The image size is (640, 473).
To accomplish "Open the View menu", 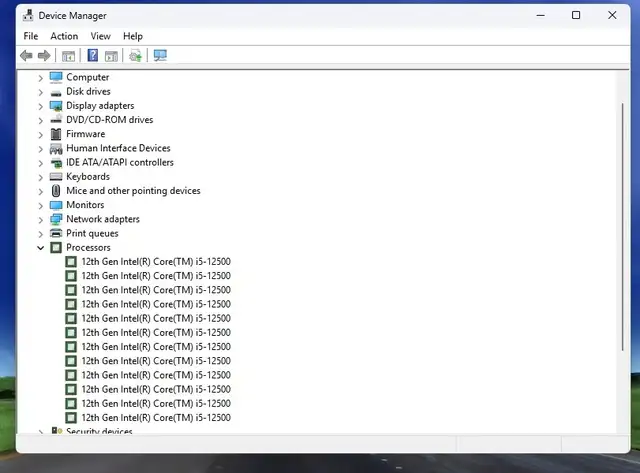I will point(100,36).
